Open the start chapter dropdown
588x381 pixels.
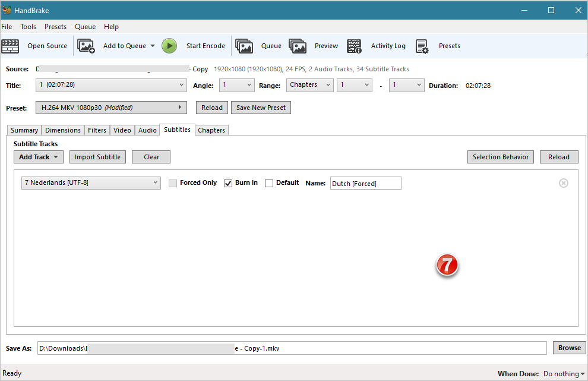pyautogui.click(x=355, y=85)
